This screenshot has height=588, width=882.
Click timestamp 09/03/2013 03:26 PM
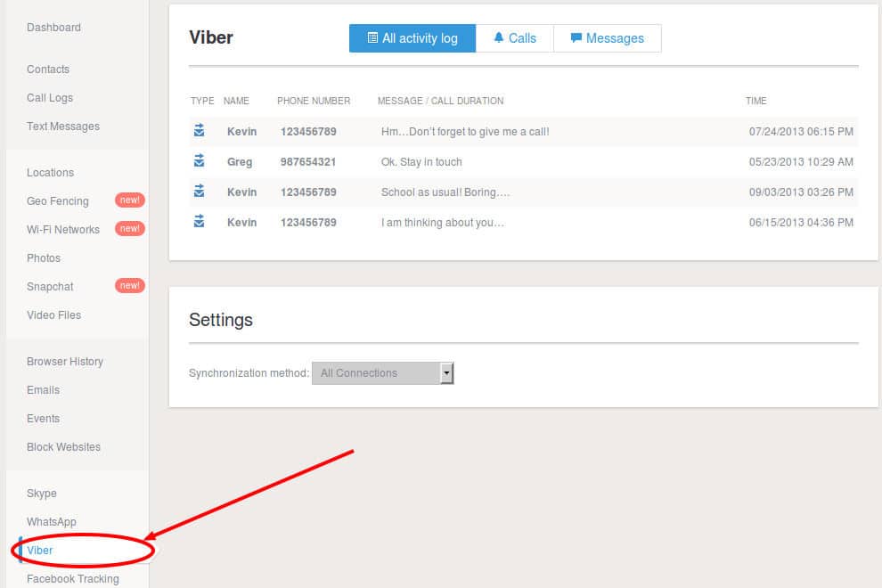(x=801, y=192)
